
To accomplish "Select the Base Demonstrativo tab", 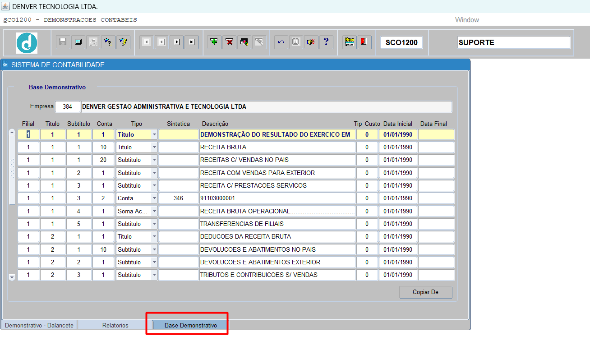I will [x=190, y=325].
